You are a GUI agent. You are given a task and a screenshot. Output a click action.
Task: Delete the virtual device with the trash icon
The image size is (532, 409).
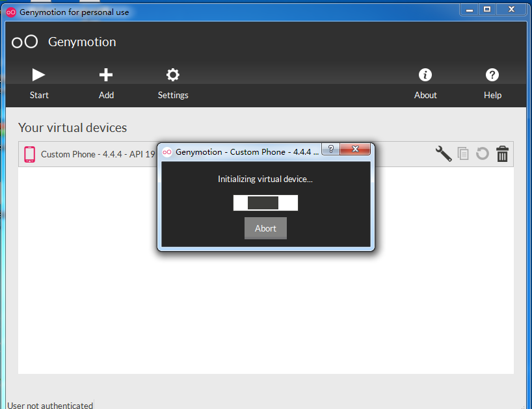click(x=502, y=153)
